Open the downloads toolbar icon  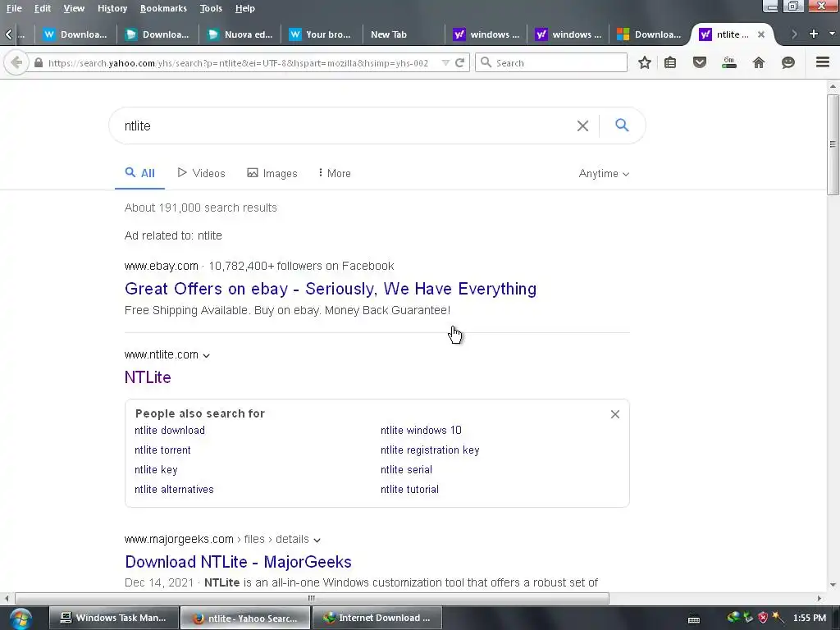point(729,62)
